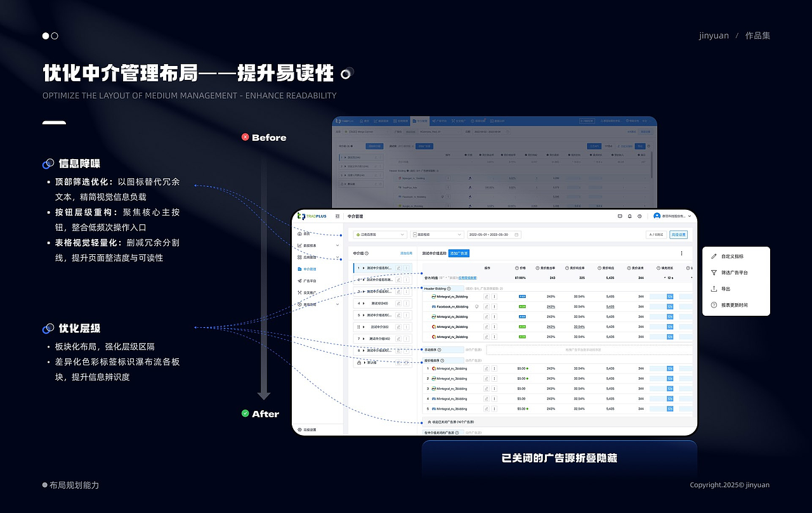
Task: Click the drag handle on 测试中介(65) group
Action: click(x=358, y=327)
